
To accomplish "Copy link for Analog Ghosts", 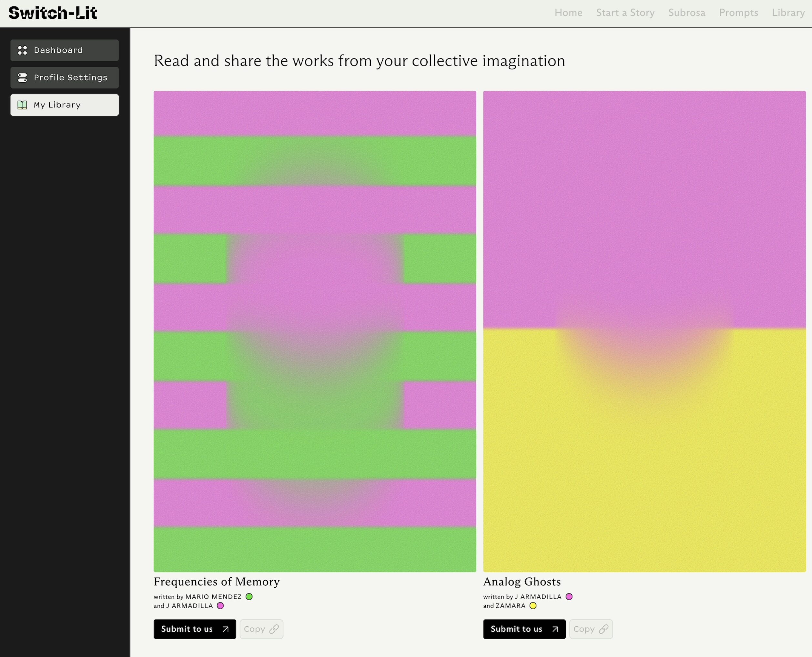I will point(591,629).
